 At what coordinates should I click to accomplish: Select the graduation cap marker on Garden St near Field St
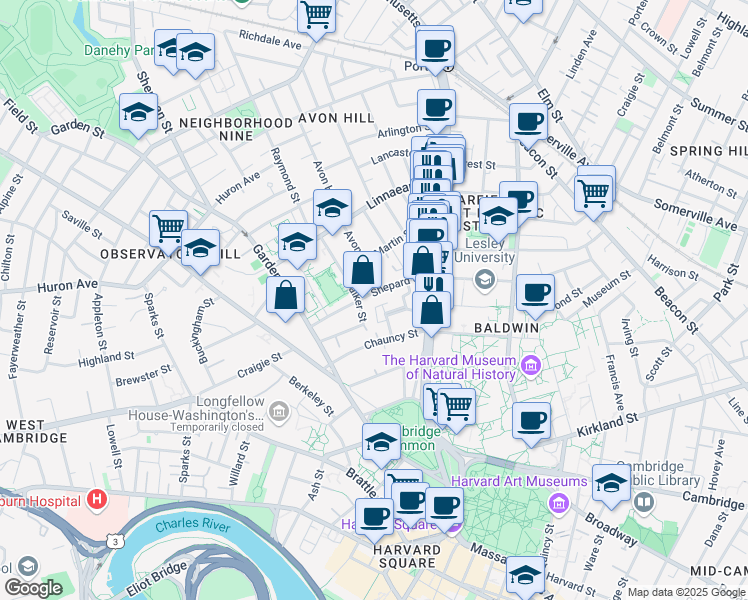coord(138,114)
